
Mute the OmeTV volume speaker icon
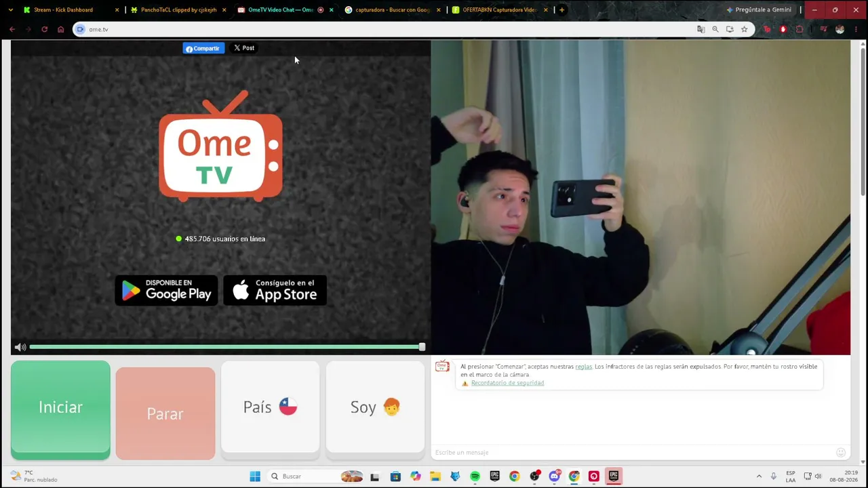click(20, 347)
